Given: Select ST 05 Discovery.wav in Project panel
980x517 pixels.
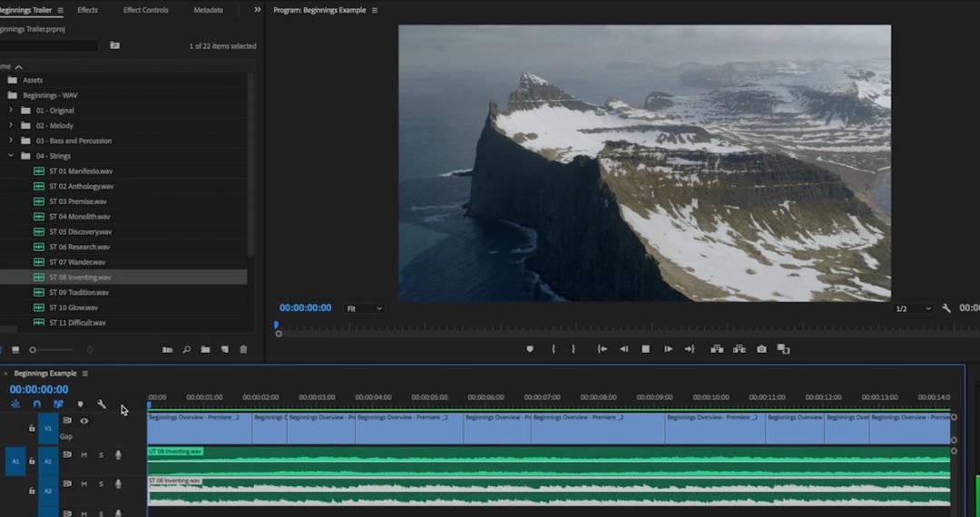Looking at the screenshot, I should pyautogui.click(x=80, y=231).
